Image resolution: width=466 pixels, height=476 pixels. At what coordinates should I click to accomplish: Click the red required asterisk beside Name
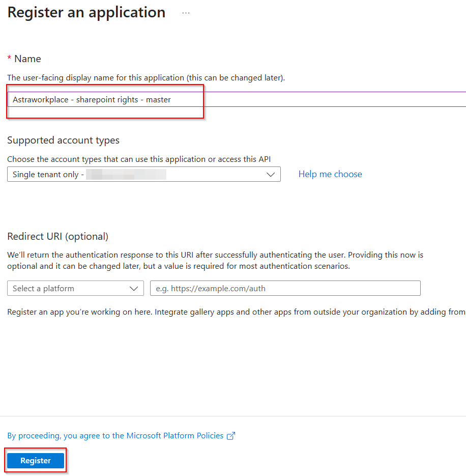tap(9, 59)
